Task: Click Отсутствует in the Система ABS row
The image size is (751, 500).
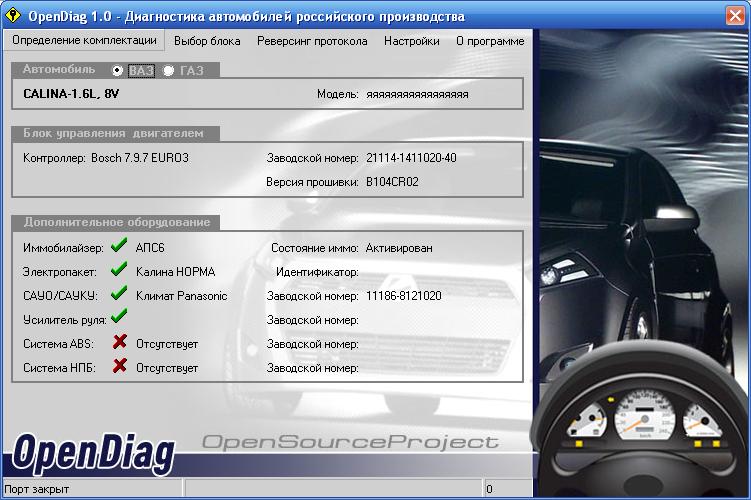Action: pos(167,344)
